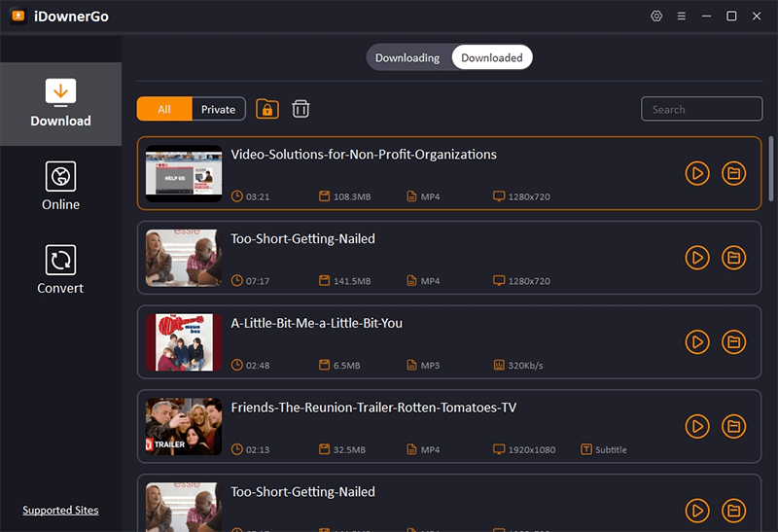
Task: Click the trash delete icon
Action: click(301, 109)
